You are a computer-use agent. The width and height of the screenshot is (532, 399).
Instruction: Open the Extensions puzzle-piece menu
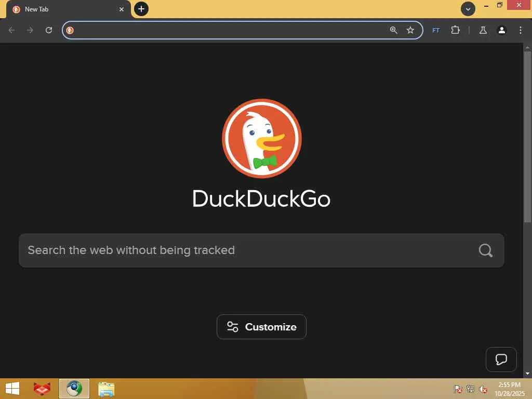[x=455, y=30]
